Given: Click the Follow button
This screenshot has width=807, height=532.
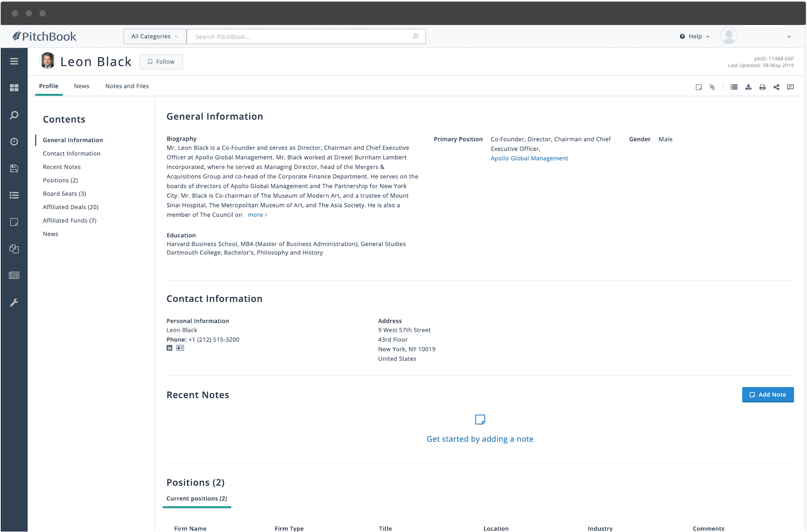Looking at the screenshot, I should click(161, 62).
